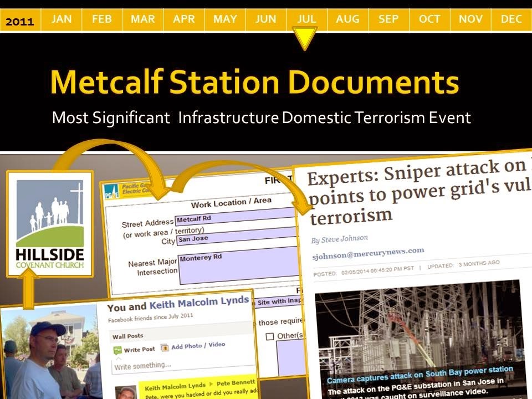Click the City field San Jose
532x399 pixels.
[237, 237]
